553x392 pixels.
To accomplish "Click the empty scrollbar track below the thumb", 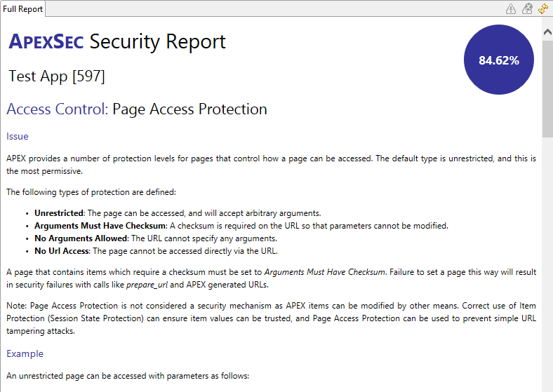I will (547, 264).
